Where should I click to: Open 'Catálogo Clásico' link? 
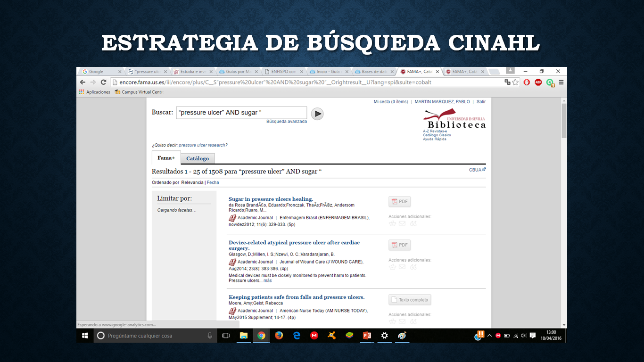[437, 135]
